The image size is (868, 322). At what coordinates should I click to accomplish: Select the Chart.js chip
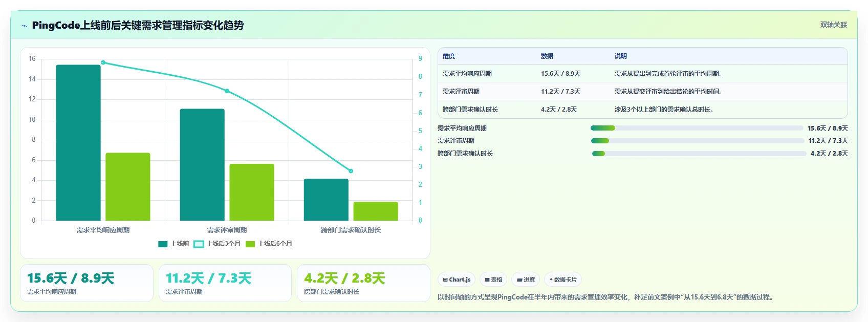click(457, 280)
